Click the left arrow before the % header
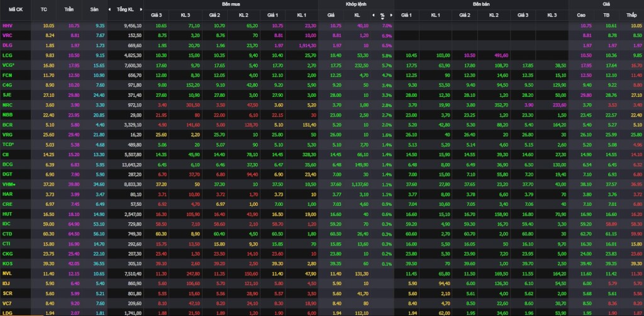The width and height of the screenshot is (644, 316). pyautogui.click(x=374, y=15)
